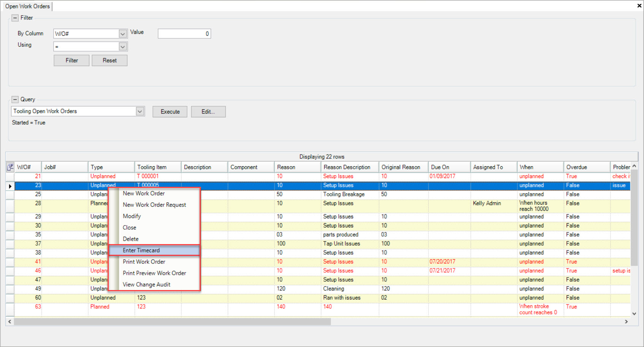Sort by the Description column header
644x347 pixels.
[205, 167]
